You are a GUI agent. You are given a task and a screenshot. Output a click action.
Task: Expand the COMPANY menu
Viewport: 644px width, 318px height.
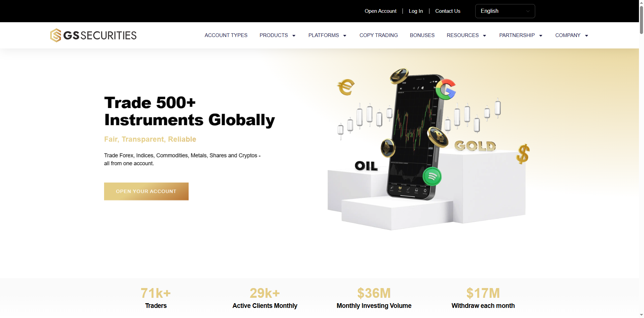(572, 35)
